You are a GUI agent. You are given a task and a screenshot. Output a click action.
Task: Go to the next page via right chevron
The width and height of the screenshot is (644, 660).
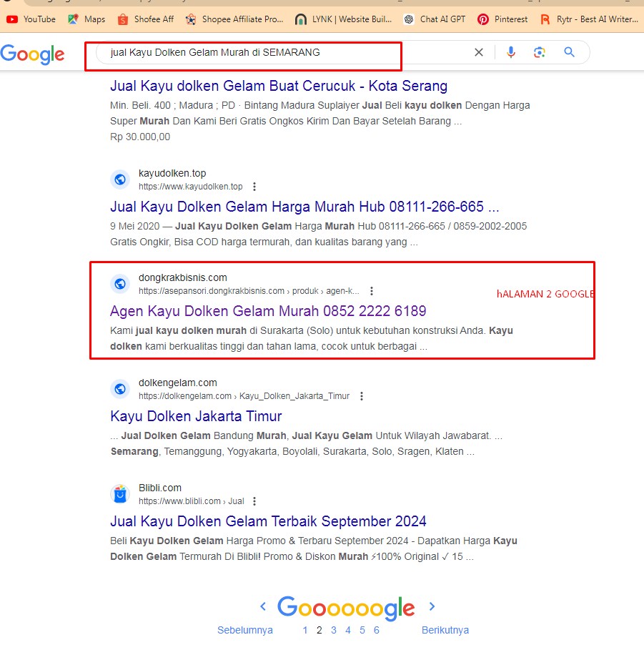tap(432, 606)
